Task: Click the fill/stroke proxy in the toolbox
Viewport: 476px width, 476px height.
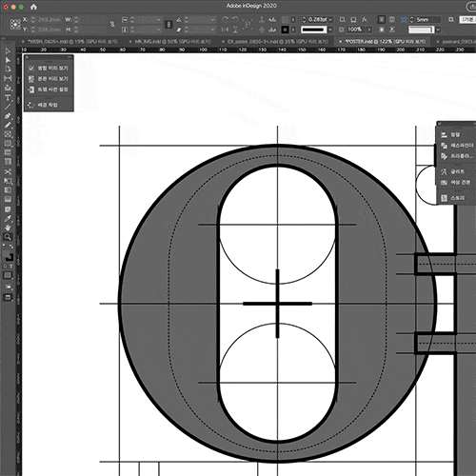Action: point(9,256)
